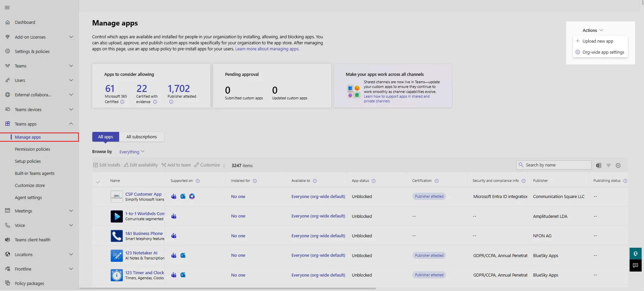Viewport: 644px width, 291px height.
Task: Click the horizontal scrollbar below the table
Action: tap(228, 288)
